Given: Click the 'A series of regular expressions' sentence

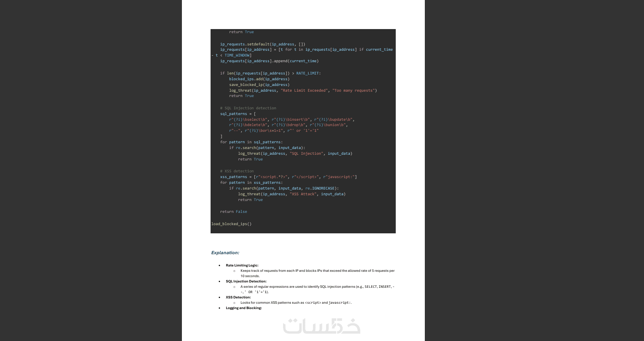Looking at the screenshot, I should [317, 289].
